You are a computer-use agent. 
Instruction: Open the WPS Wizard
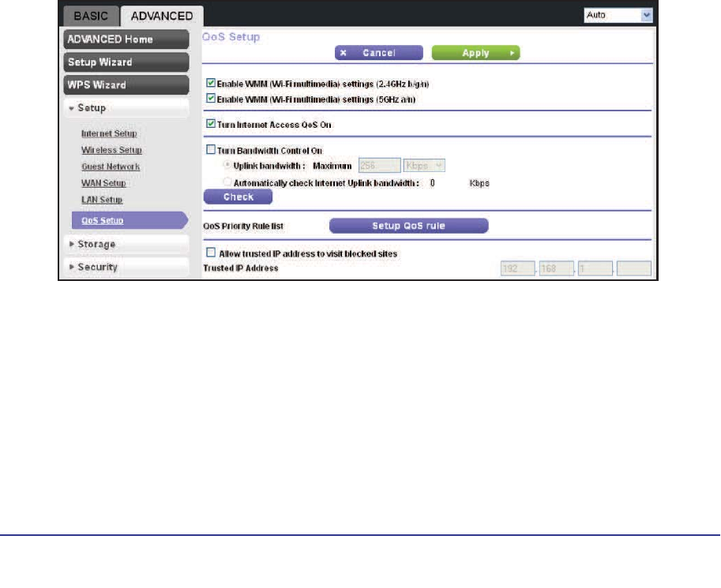tap(126, 85)
